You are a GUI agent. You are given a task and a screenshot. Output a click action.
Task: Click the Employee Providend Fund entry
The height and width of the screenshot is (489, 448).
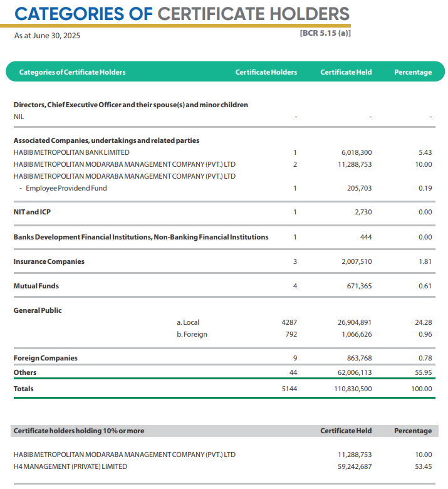[x=66, y=188]
